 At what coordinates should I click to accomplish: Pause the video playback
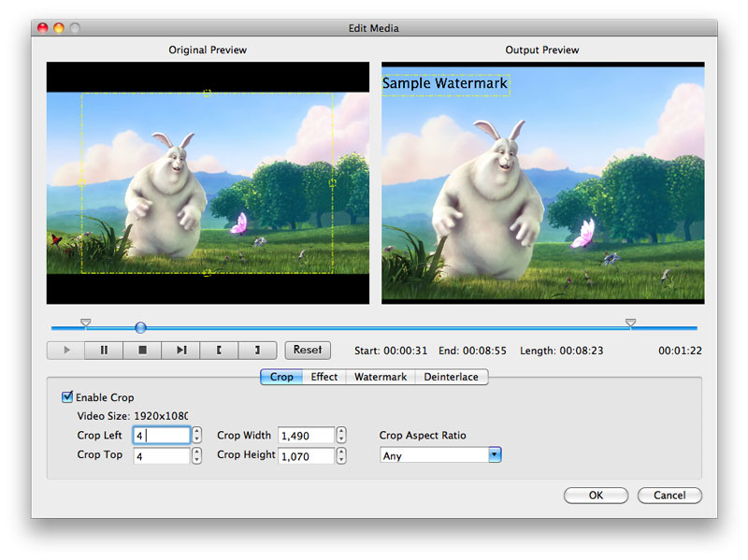[x=104, y=351]
